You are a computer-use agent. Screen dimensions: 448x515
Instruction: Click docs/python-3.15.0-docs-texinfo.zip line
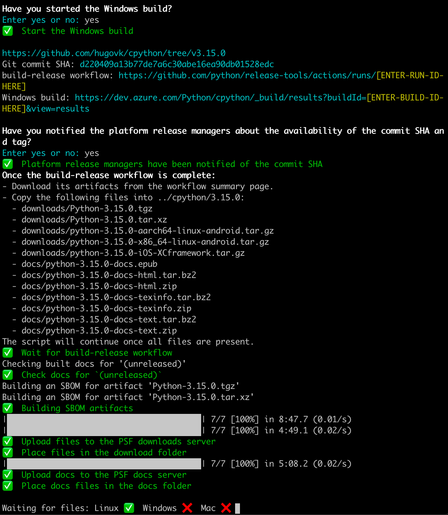tap(106, 308)
